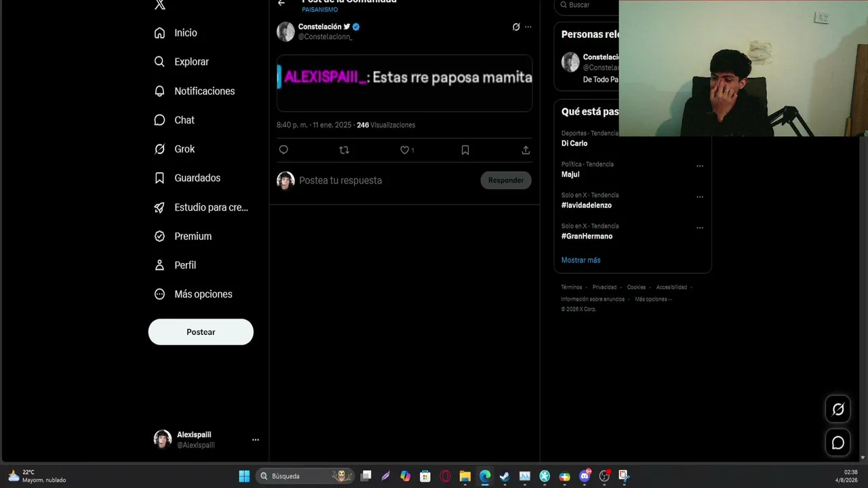Open Discord from the taskbar
This screenshot has width=868, height=488.
[585, 476]
